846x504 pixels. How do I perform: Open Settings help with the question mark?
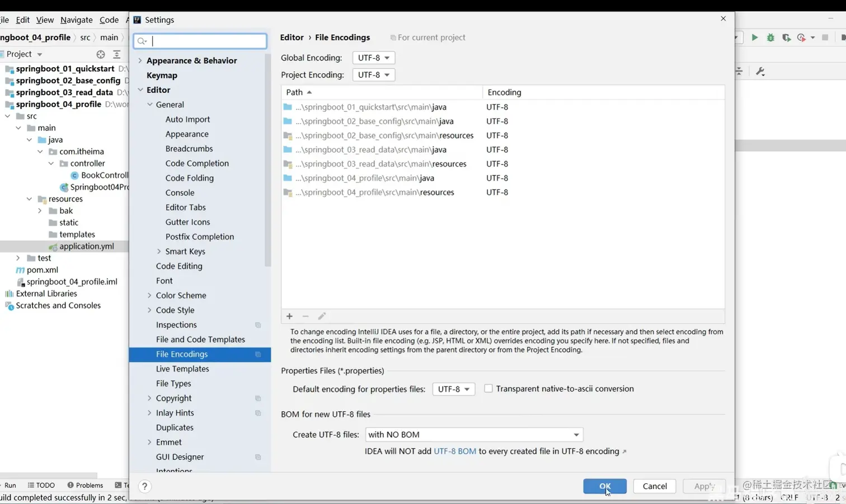[144, 486]
